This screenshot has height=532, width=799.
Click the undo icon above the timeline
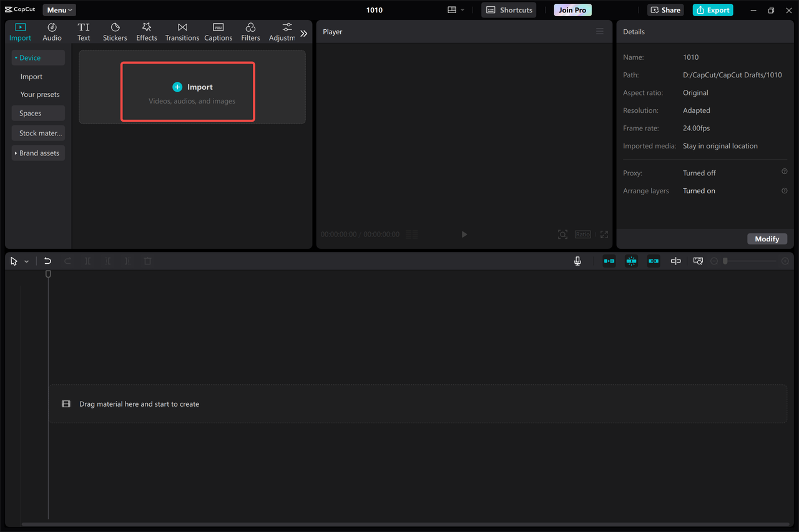click(x=47, y=261)
